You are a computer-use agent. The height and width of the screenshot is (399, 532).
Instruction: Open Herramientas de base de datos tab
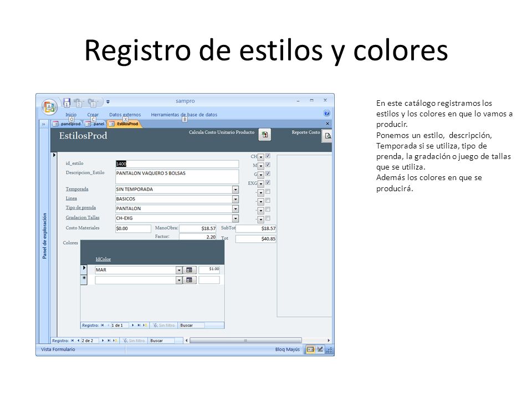[x=184, y=115]
